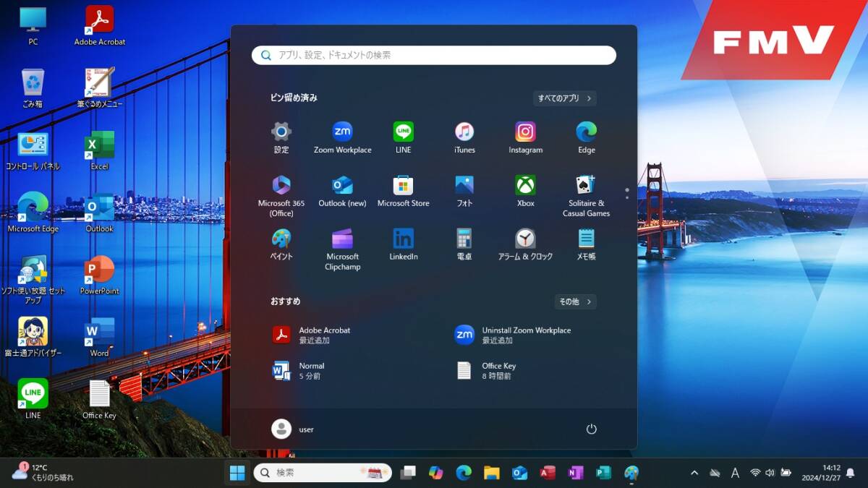Select Office Key file on desktop
Image resolution: width=868 pixels, height=488 pixels.
click(x=100, y=399)
